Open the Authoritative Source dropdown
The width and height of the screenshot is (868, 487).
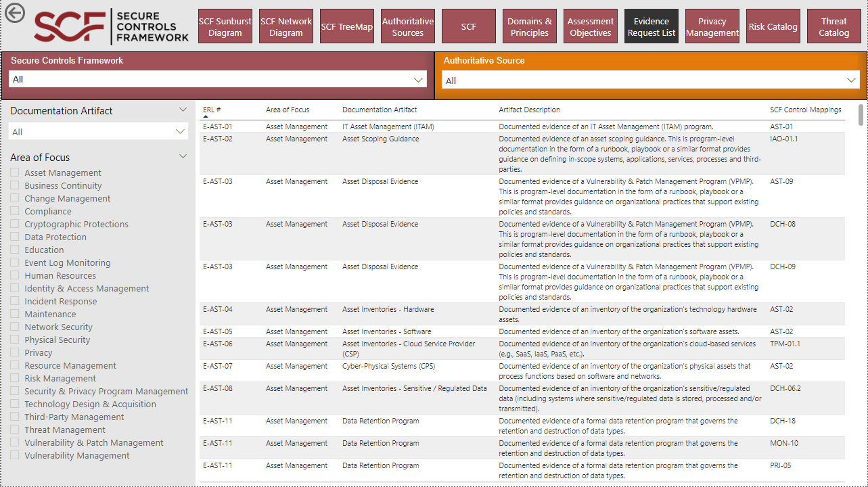tap(852, 79)
